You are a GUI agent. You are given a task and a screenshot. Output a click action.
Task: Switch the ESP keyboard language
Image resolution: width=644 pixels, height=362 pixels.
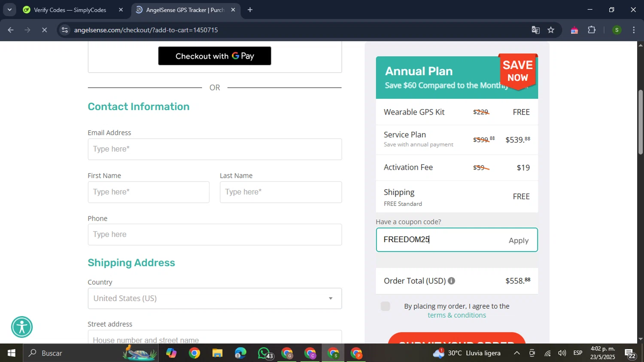point(578,353)
